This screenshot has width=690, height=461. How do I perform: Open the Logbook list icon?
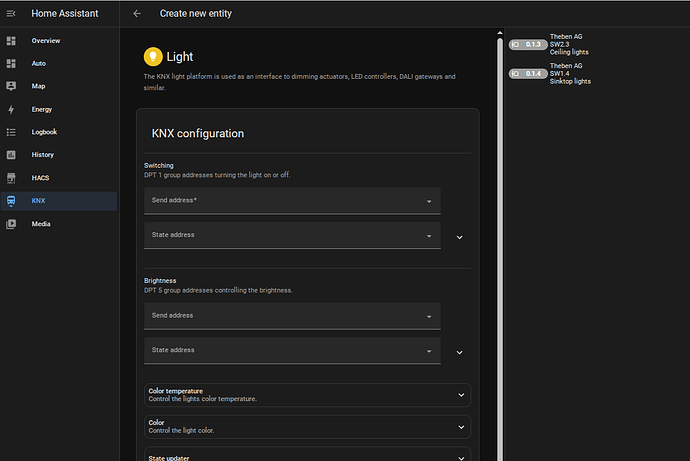tap(11, 132)
